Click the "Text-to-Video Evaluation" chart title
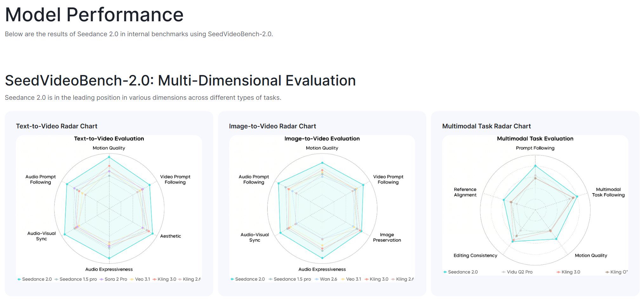Viewport: 644px width, 299px height. (x=109, y=139)
